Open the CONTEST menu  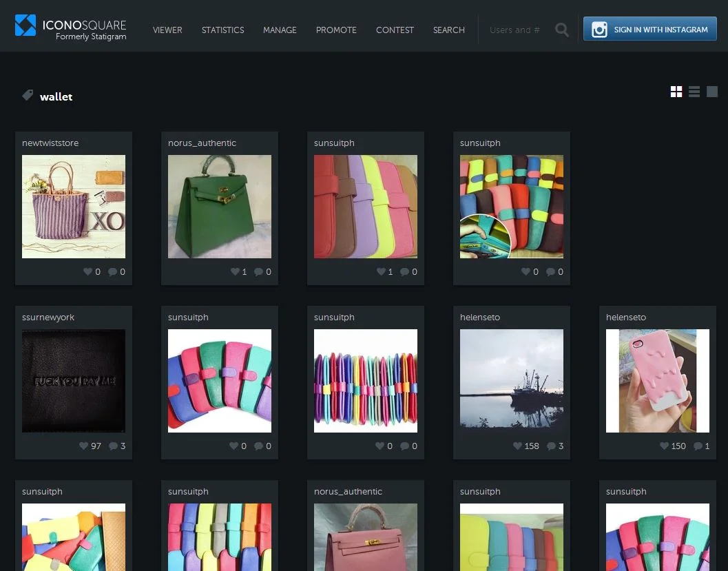[395, 30]
